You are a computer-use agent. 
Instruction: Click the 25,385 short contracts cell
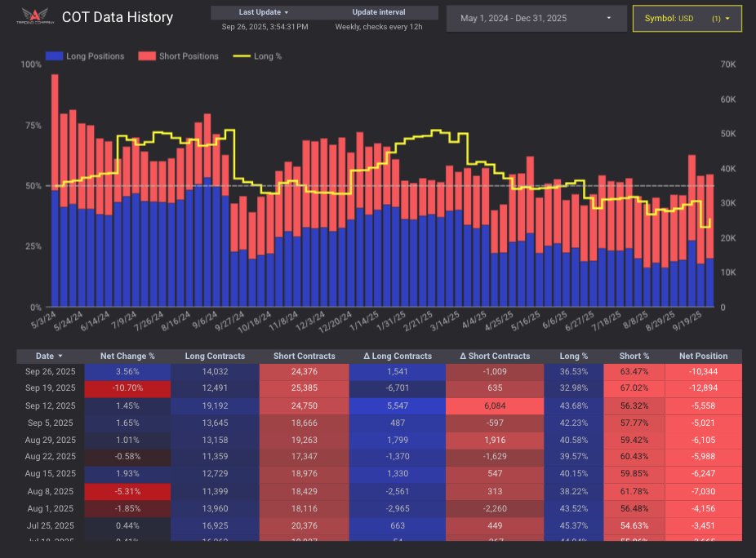click(304, 388)
